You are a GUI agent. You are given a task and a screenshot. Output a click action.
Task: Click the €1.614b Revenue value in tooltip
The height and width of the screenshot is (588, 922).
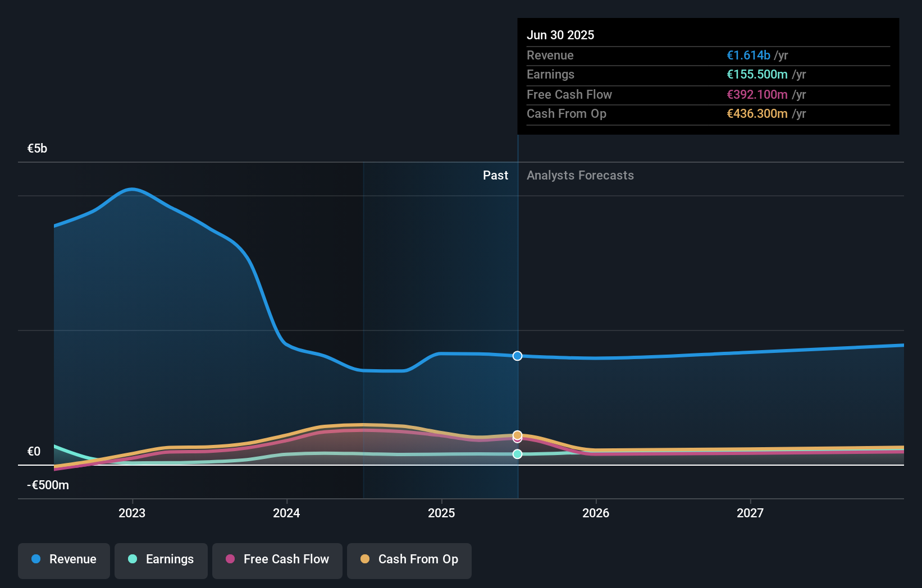pyautogui.click(x=748, y=55)
